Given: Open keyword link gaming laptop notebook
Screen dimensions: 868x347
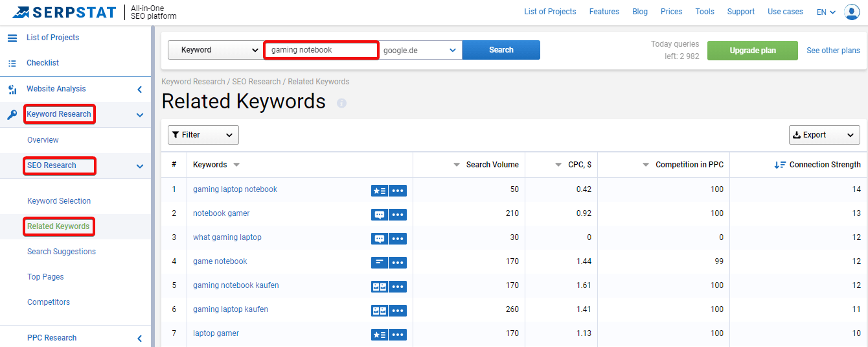Looking at the screenshot, I should tap(235, 189).
